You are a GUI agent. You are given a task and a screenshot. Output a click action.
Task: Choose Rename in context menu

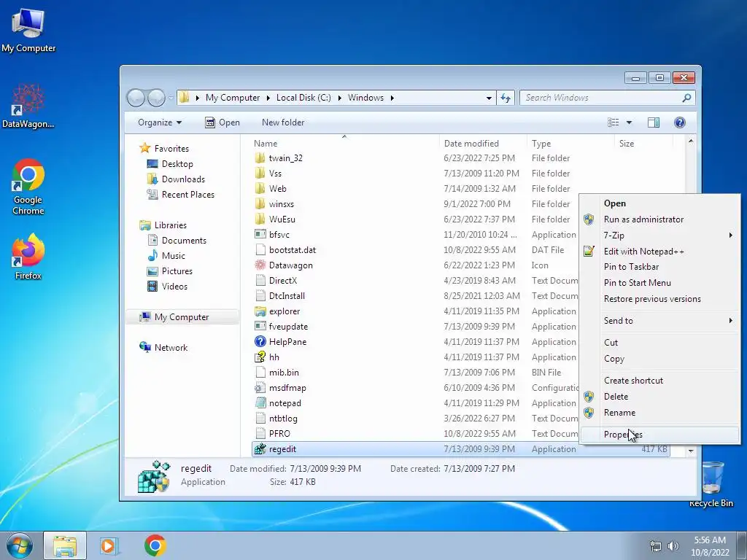pyautogui.click(x=659, y=413)
